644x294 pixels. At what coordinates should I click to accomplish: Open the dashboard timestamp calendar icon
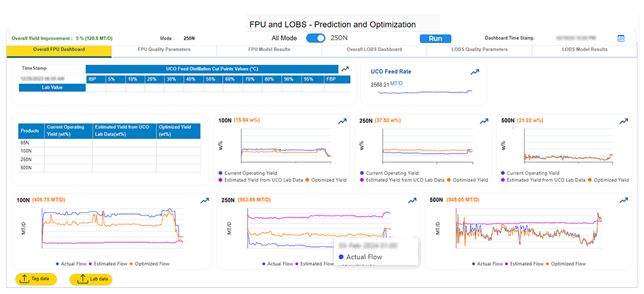(x=621, y=39)
